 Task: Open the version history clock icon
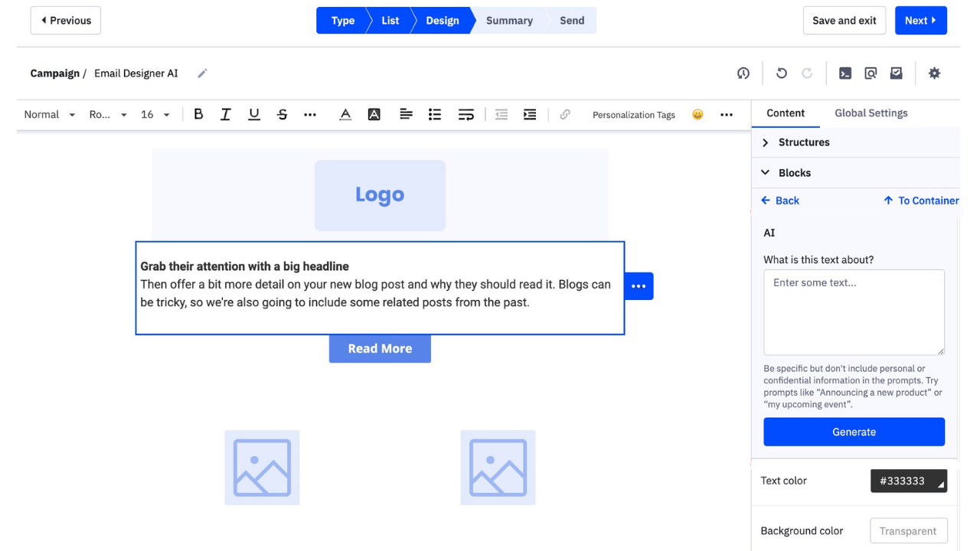743,73
